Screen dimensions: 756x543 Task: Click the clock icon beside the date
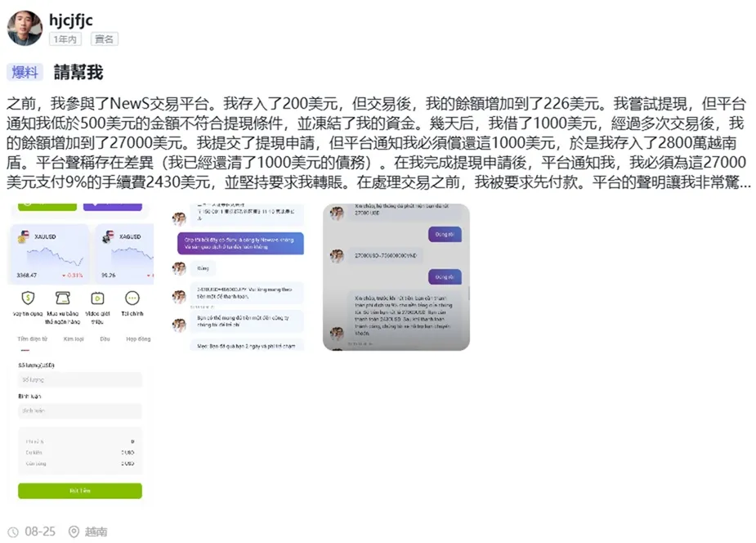click(13, 532)
